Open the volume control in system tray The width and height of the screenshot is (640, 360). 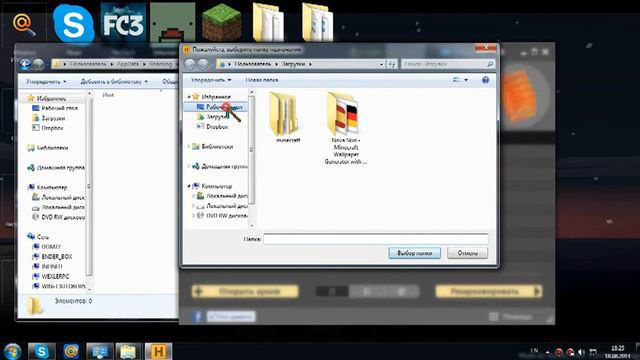[x=582, y=352]
